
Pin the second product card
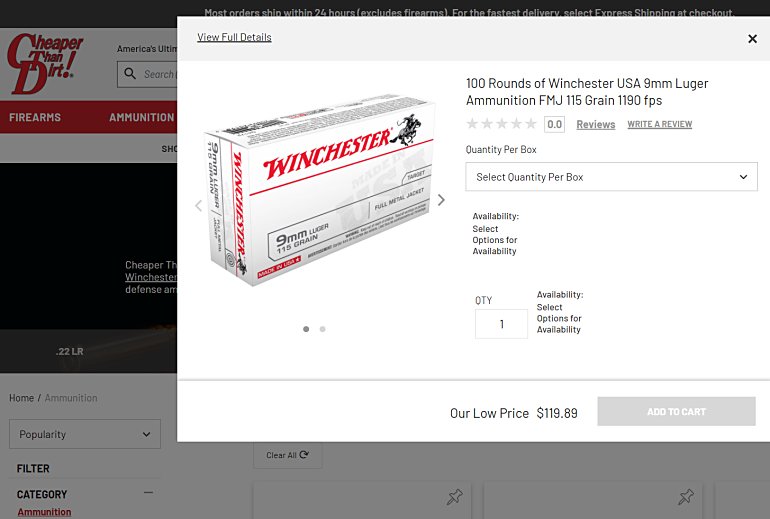[686, 497]
